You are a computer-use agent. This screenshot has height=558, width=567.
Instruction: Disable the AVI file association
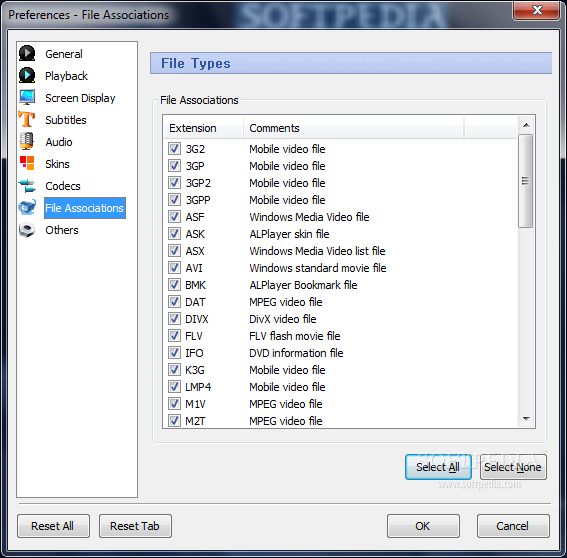tap(174, 268)
